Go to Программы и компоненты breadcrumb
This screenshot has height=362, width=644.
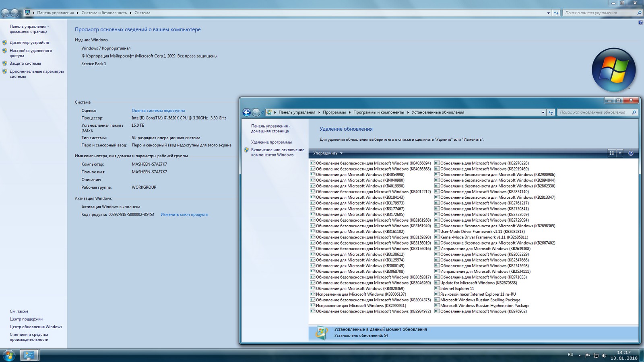point(379,113)
